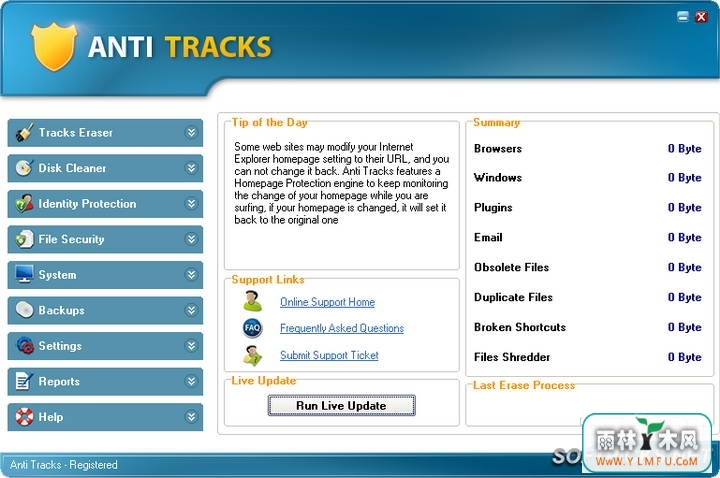The height and width of the screenshot is (478, 720).
Task: Click the Anti Tracks yellow shield logo
Action: point(54,46)
